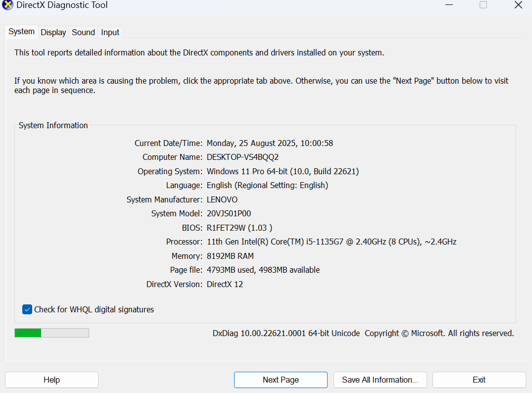The image size is (532, 393).
Task: Click the DxDiag version copyright text
Action: [363, 333]
